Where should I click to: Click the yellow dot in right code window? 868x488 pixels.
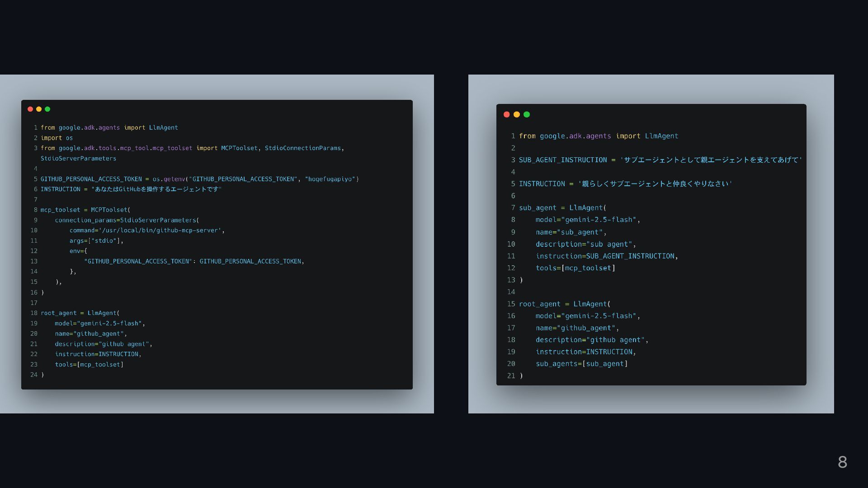click(517, 114)
